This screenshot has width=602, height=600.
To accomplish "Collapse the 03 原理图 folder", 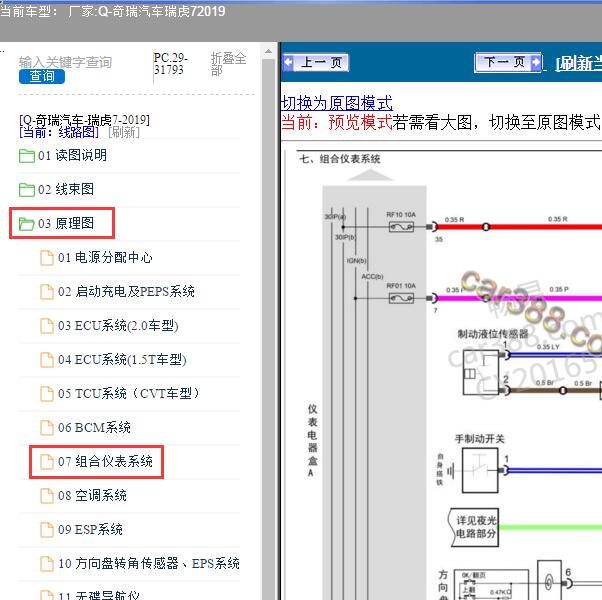I will (x=66, y=223).
